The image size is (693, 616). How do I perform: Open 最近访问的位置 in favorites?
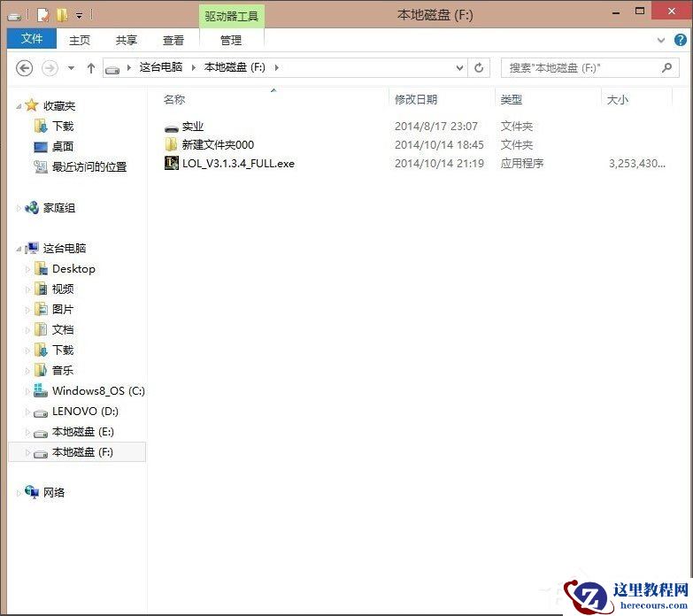(89, 166)
